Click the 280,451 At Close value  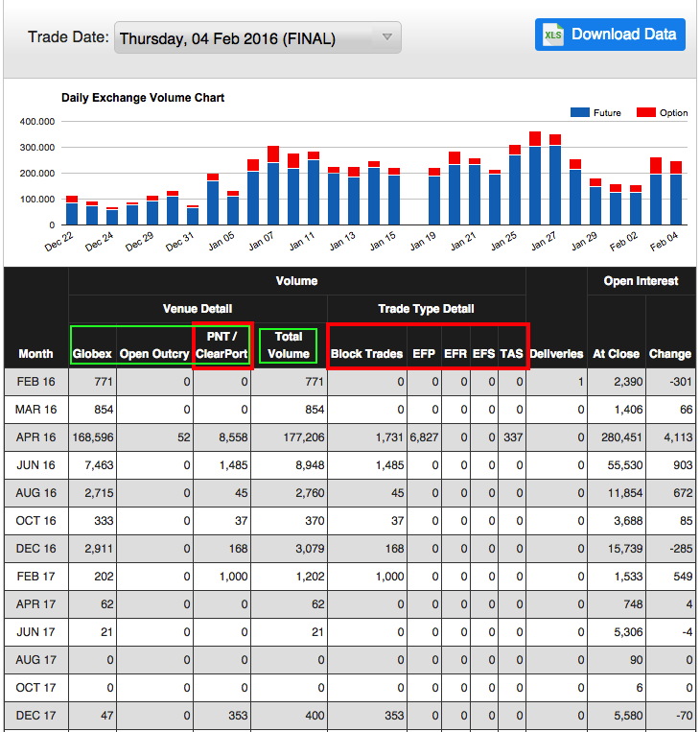pos(621,437)
